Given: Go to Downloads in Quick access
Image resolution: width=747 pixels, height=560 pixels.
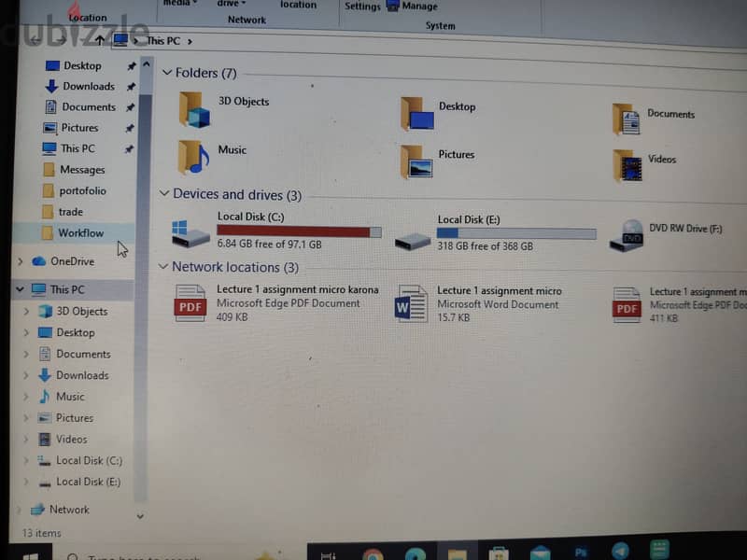Looking at the screenshot, I should tap(89, 86).
